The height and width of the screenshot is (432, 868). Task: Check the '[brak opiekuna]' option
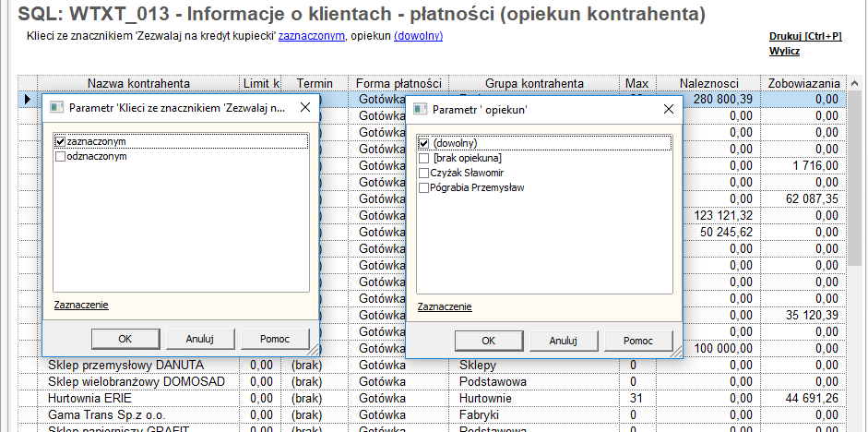(424, 159)
